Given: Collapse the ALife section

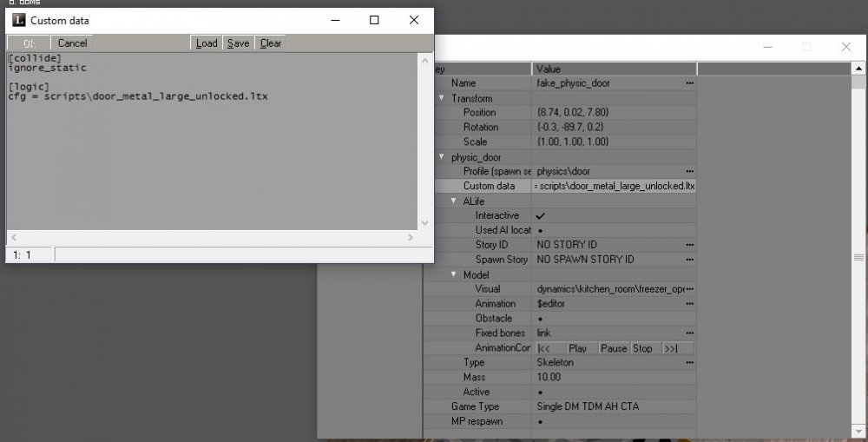Looking at the screenshot, I should 453,201.
